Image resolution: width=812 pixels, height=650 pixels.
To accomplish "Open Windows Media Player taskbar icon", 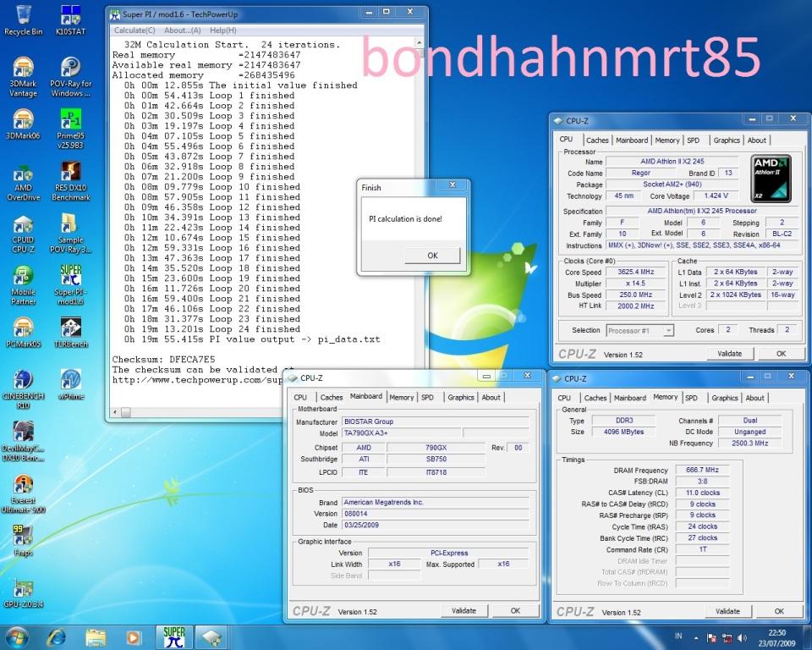I will point(133,637).
